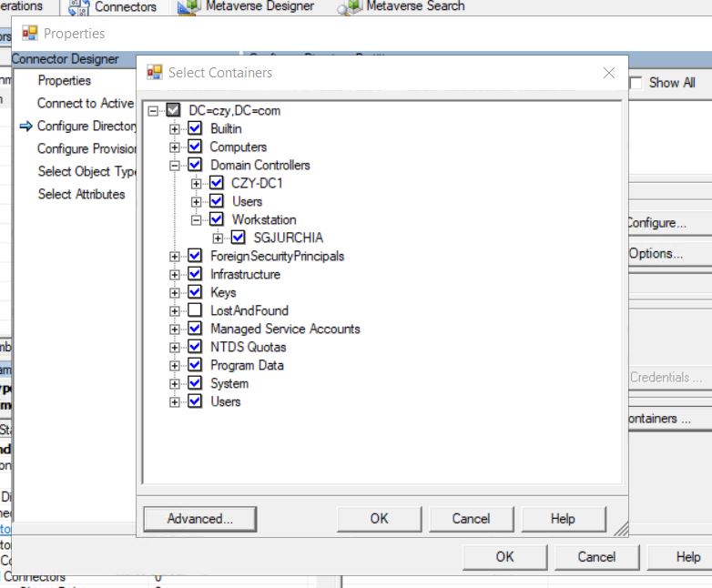Select Configure Provisioning page
The width and height of the screenshot is (712, 588).
coord(86,148)
